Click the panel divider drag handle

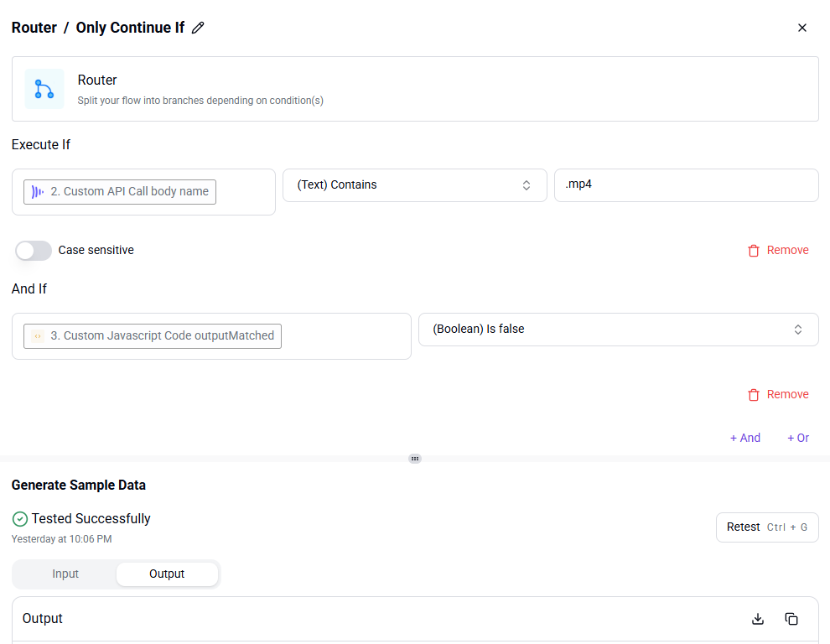pos(415,459)
